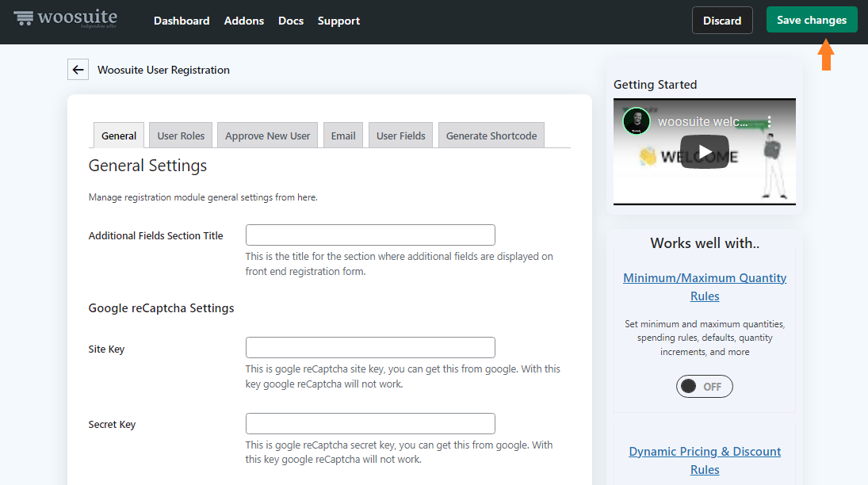
Task: Toggle Minimum/Maximum Quantity Rules OFF switch
Action: click(704, 387)
